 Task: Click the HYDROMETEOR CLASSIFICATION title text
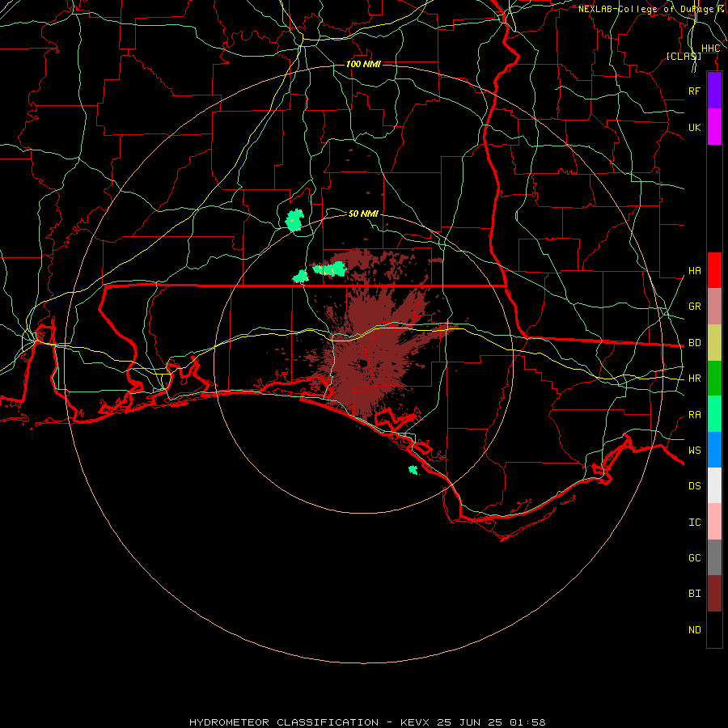point(284,722)
